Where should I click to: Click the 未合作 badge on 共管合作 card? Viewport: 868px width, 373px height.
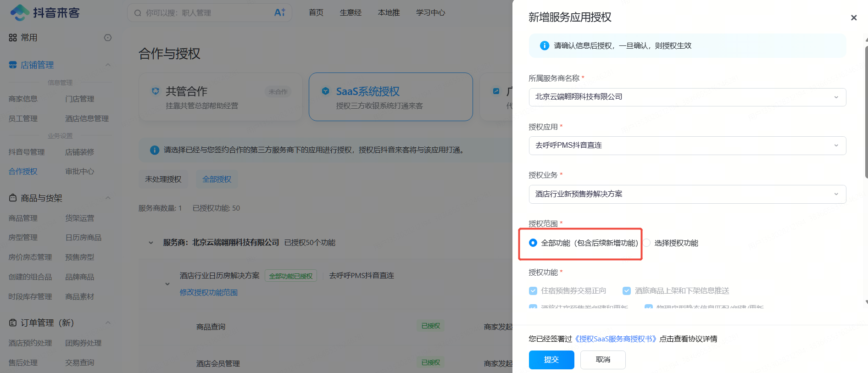coord(278,92)
